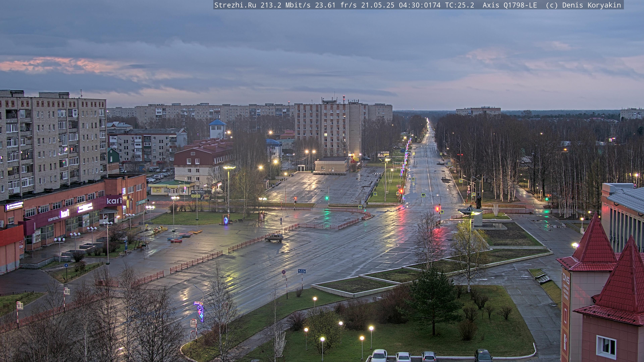Viewport: 644px width, 362px height.
Task: Select the (c) Denis Koryakin credit
Action: [x=583, y=5]
